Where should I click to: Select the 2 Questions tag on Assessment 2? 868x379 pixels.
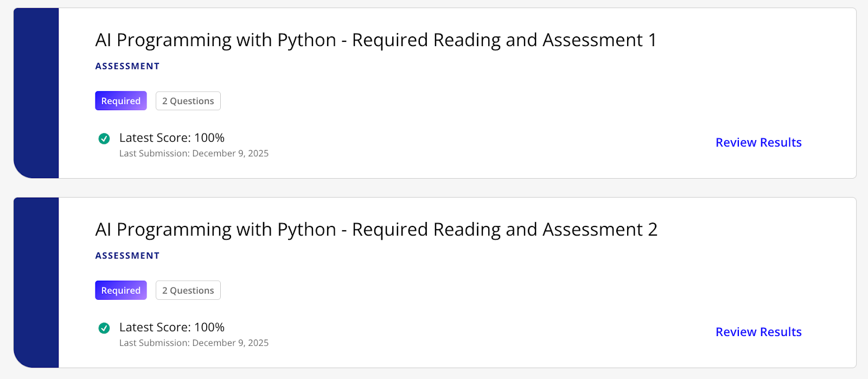188,290
